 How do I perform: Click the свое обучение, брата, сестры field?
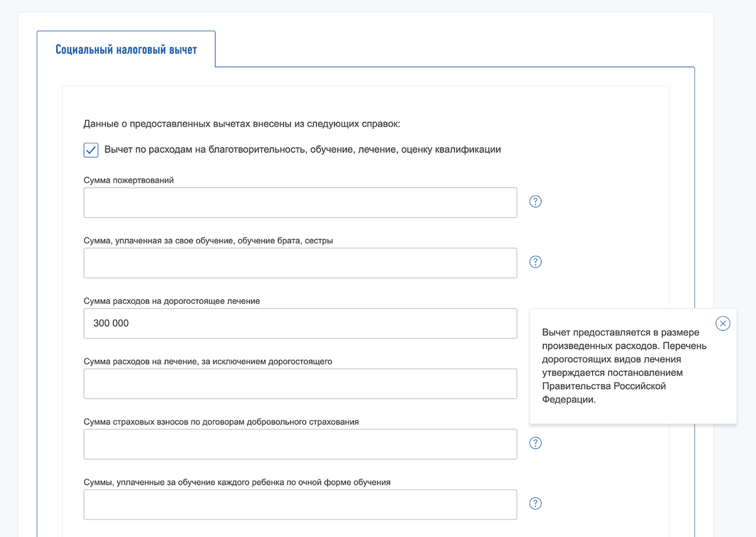(301, 263)
